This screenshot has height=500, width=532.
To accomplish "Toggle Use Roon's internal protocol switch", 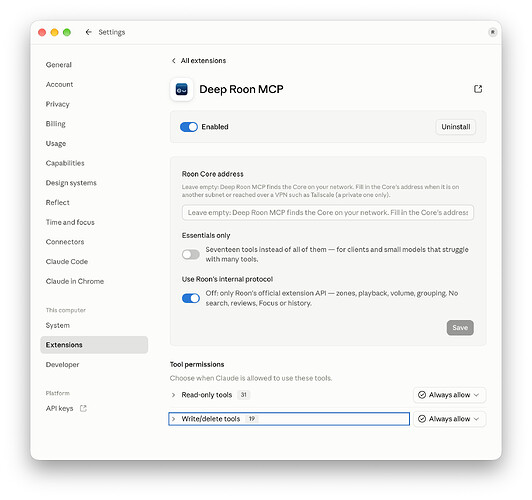I will pos(191,298).
